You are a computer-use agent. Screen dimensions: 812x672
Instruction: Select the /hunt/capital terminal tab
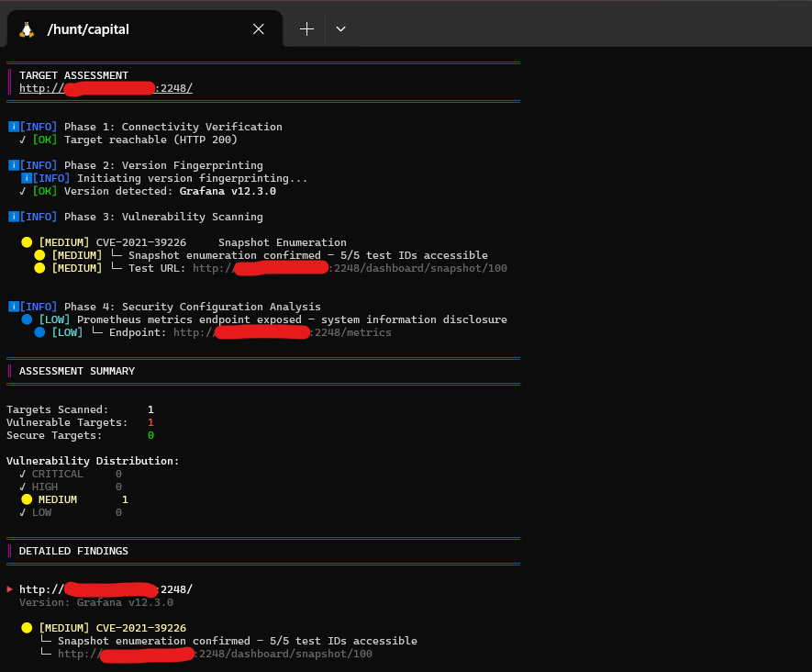(145, 29)
